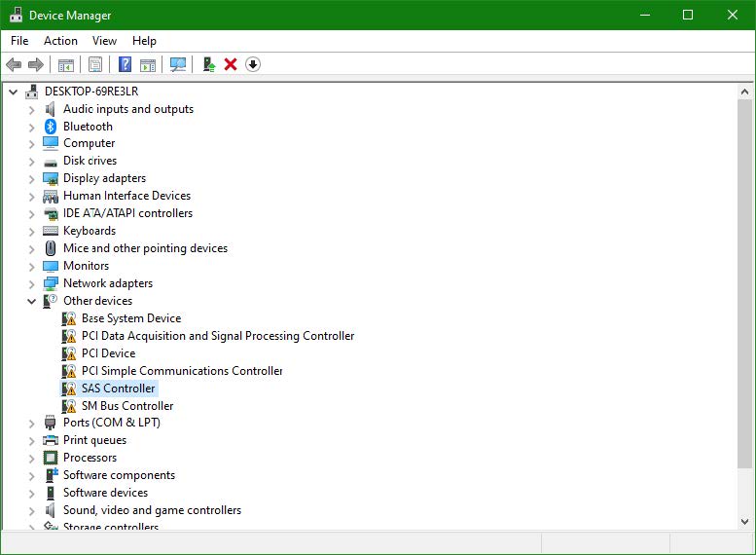This screenshot has width=756, height=555.
Task: Click the Ports (COM & LPT) icon
Action: pos(51,423)
